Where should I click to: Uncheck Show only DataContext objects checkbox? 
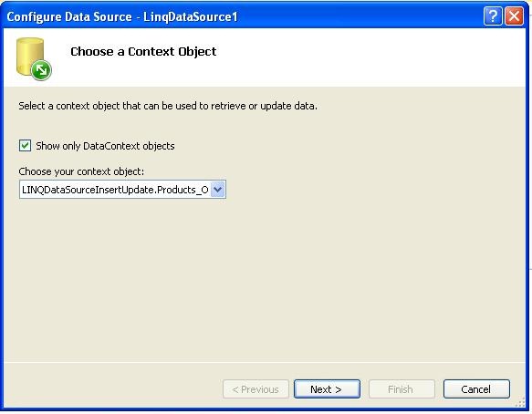(x=25, y=146)
